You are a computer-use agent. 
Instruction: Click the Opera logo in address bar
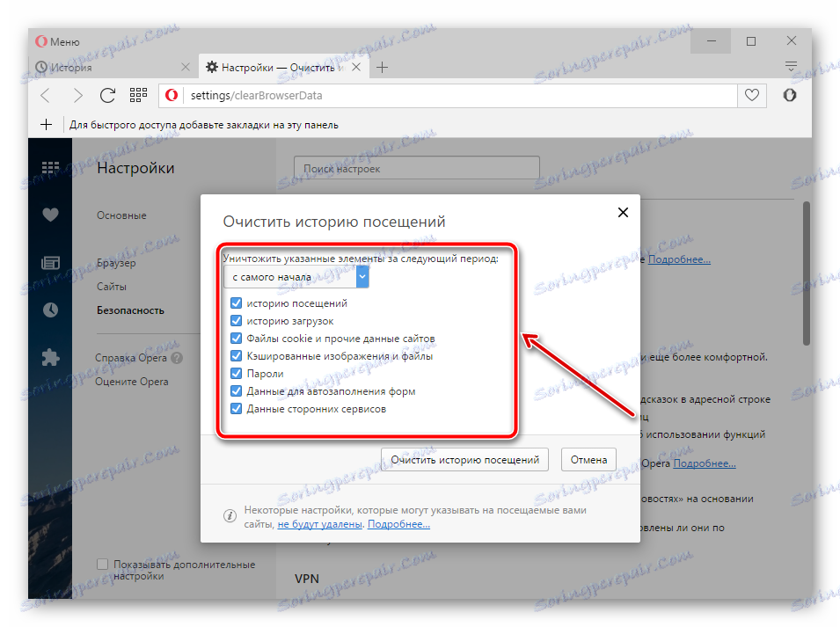point(172,95)
